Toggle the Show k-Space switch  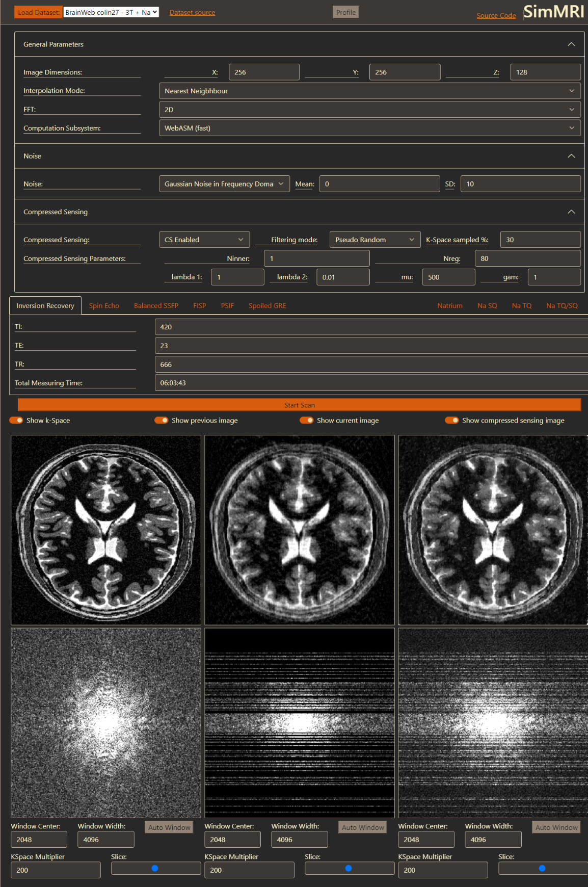click(16, 420)
